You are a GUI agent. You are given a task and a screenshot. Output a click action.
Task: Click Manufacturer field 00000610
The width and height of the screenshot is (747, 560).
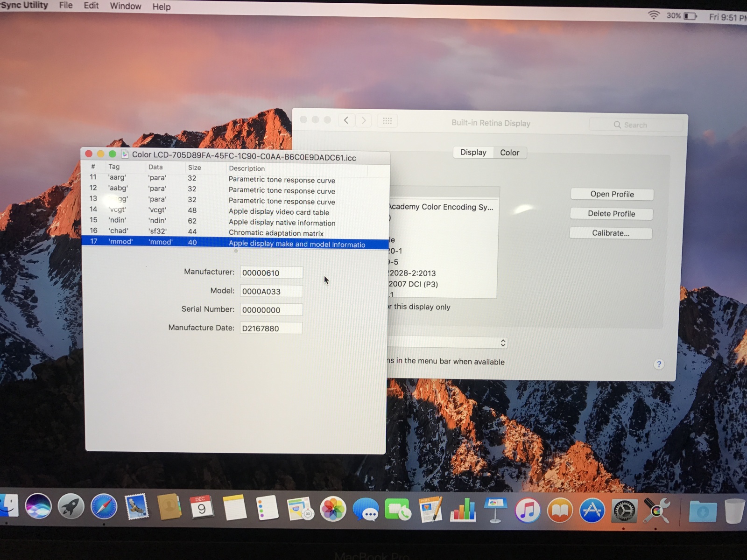[271, 273]
